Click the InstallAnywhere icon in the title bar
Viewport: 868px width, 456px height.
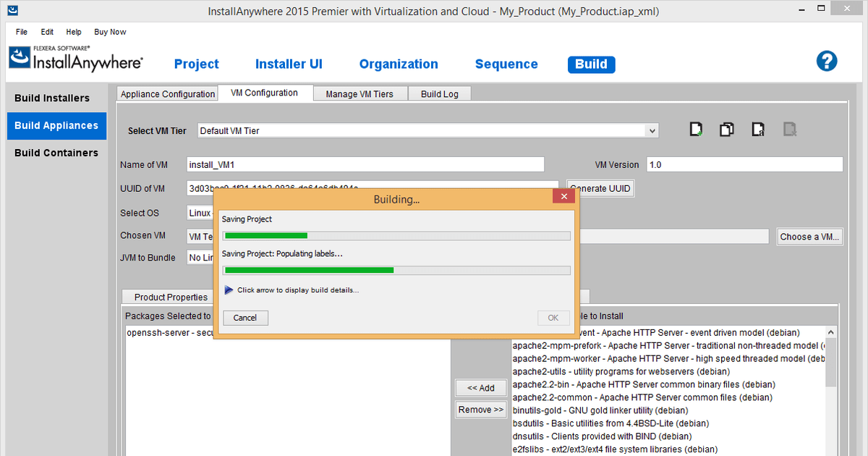(12, 10)
